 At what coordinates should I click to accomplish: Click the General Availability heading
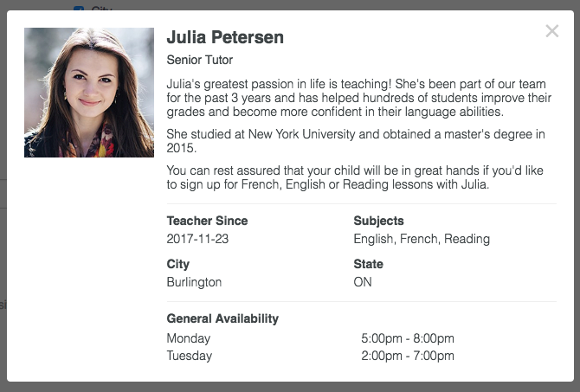coord(222,318)
